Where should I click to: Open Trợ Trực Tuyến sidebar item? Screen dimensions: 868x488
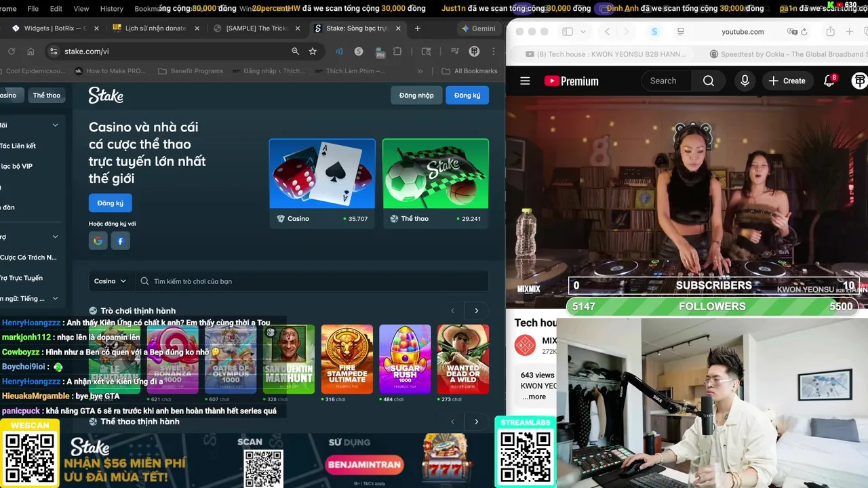[21, 278]
